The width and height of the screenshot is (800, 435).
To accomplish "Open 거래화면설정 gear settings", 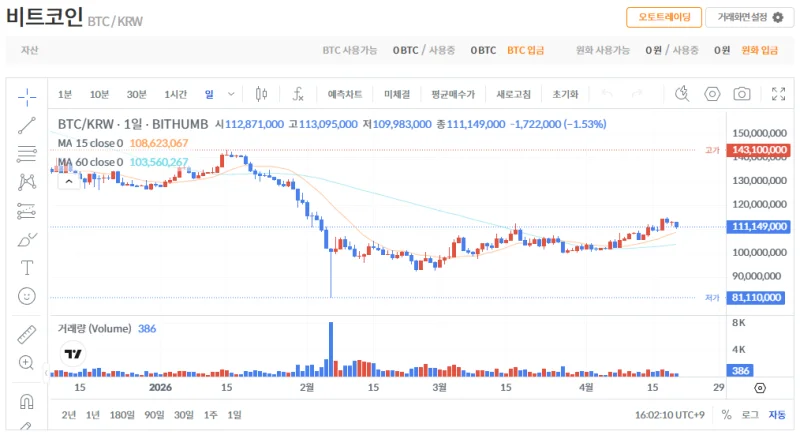I will pos(749,17).
